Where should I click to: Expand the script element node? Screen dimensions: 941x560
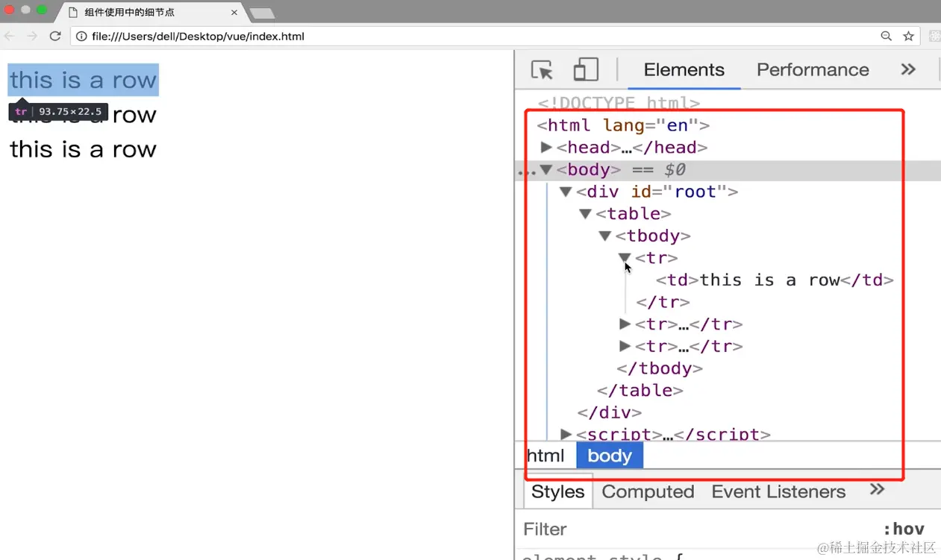(566, 434)
